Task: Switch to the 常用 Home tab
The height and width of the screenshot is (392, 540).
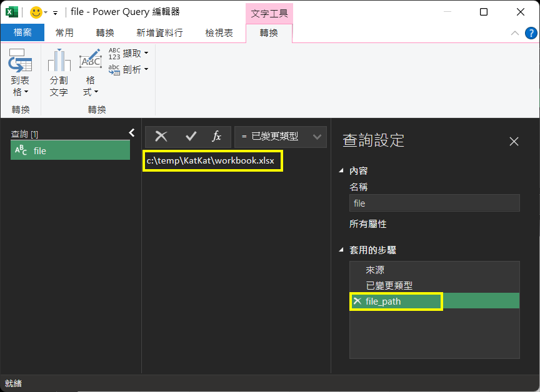Action: [64, 33]
